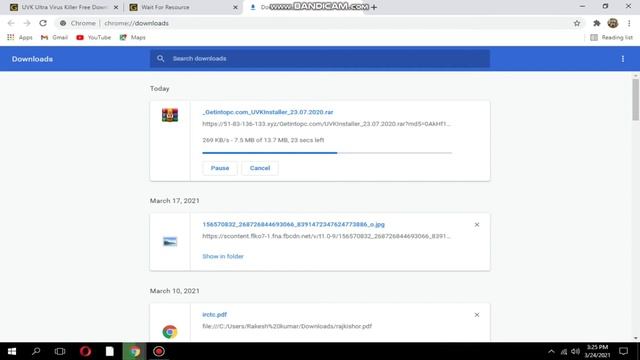Click the Chrome icon beside irctc.pdf

(x=170, y=332)
